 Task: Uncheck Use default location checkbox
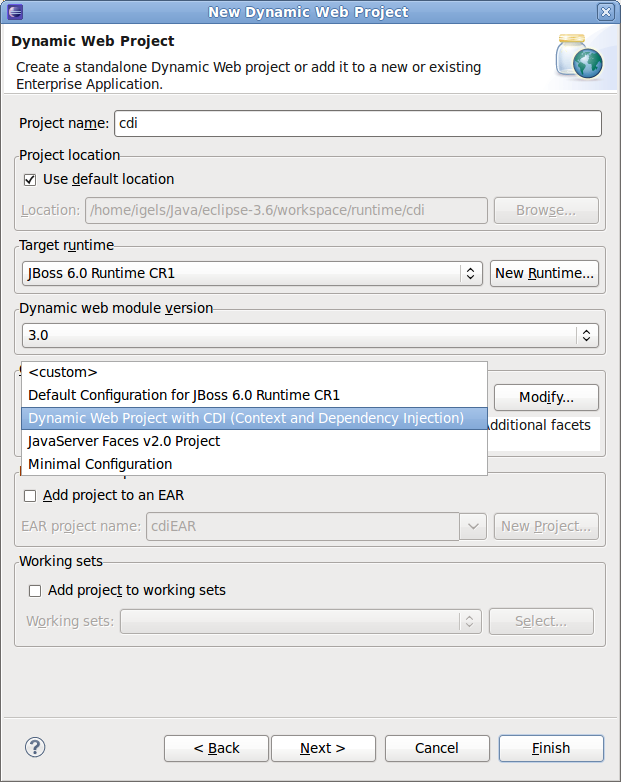(30, 180)
